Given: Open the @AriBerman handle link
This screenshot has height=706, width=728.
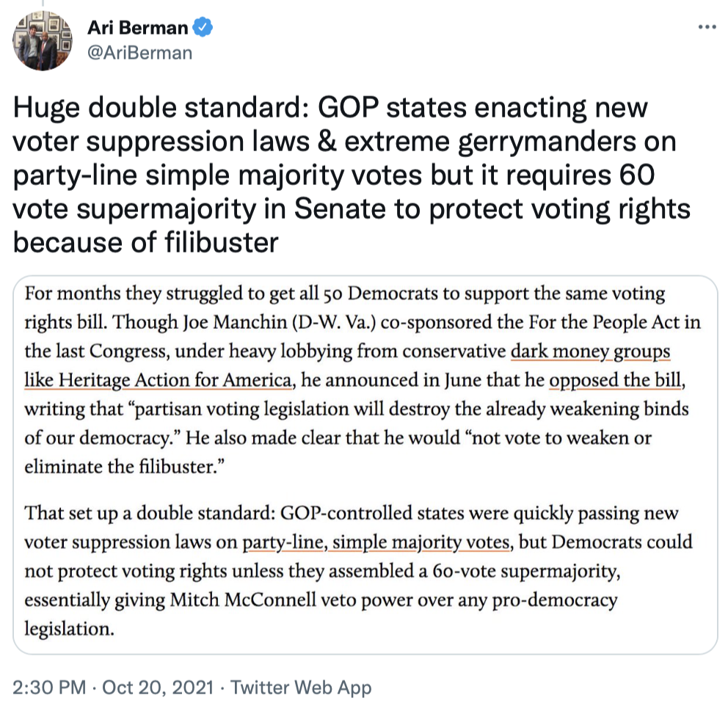Looking at the screenshot, I should (139, 52).
